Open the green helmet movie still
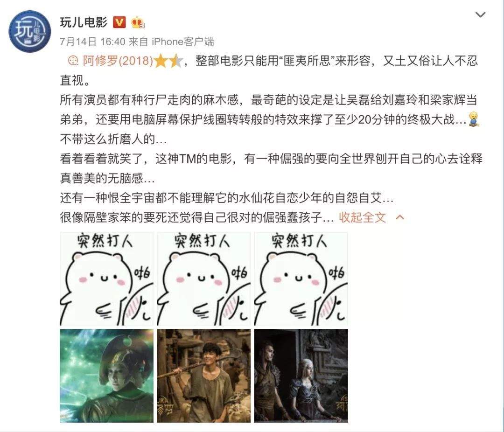The height and width of the screenshot is (432, 504). coord(106,376)
